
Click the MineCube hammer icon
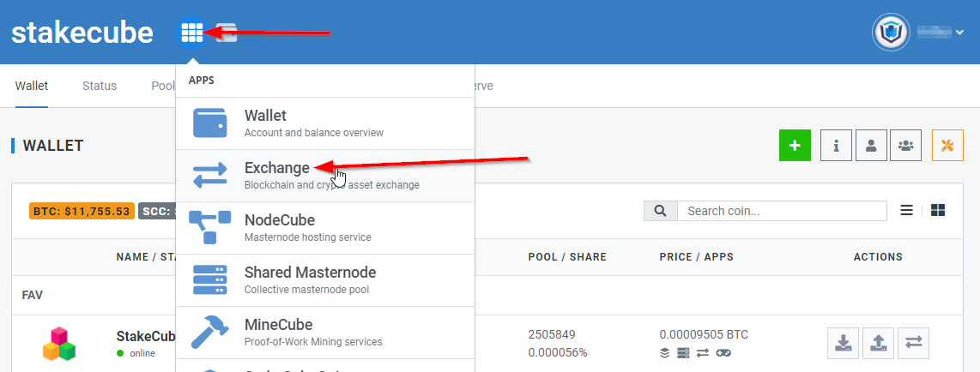[x=210, y=332]
